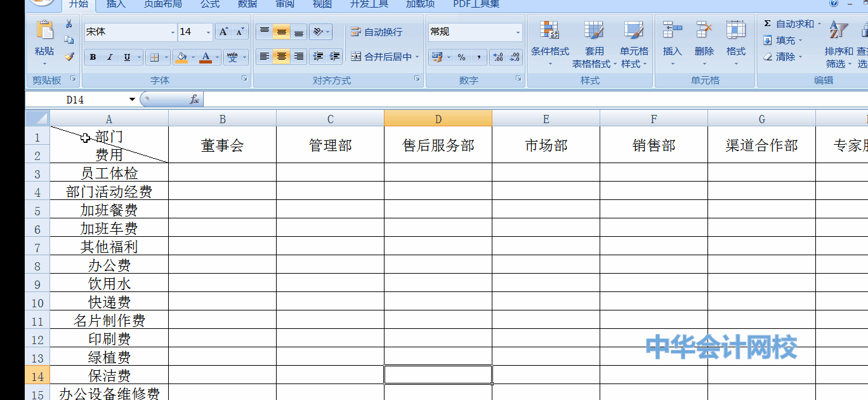This screenshot has height=400, width=868.
Task: Increase font size with the large A icon
Action: tap(224, 32)
